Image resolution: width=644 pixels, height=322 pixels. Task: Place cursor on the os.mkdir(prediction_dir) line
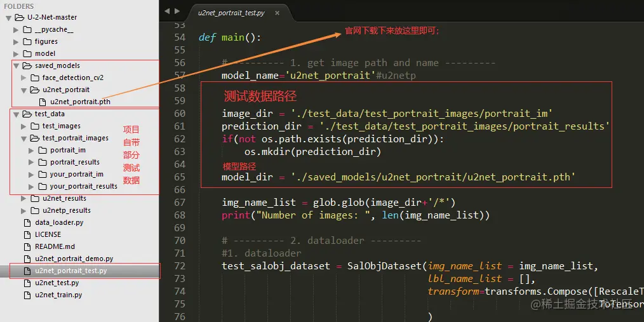(x=313, y=152)
